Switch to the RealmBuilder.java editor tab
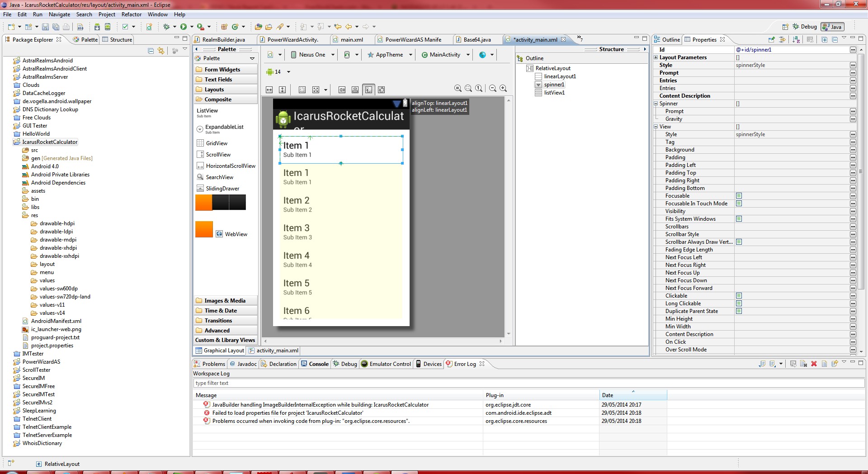 (224, 40)
